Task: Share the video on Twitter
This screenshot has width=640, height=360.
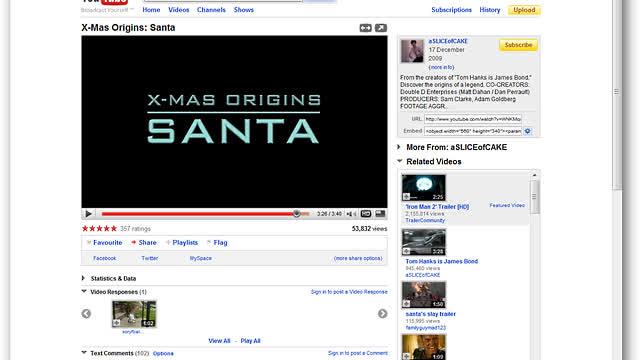Action: pyautogui.click(x=149, y=258)
